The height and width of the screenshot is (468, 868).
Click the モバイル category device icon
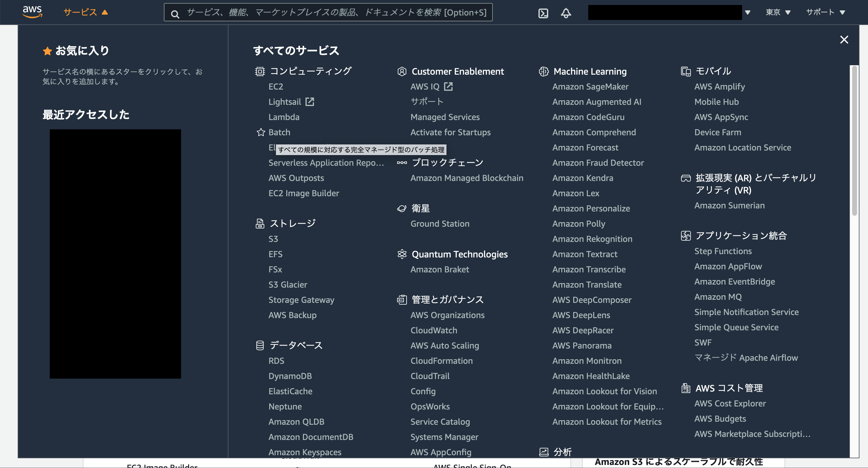click(x=686, y=72)
